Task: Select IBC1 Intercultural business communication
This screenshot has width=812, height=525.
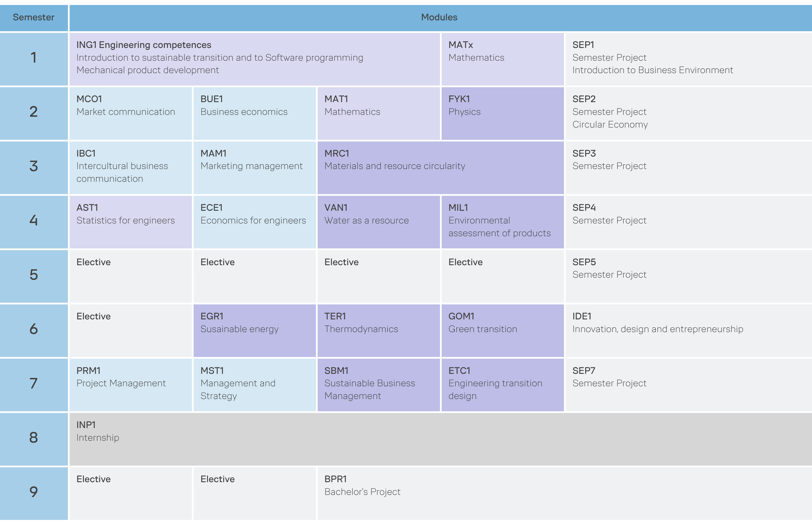Action: click(130, 168)
